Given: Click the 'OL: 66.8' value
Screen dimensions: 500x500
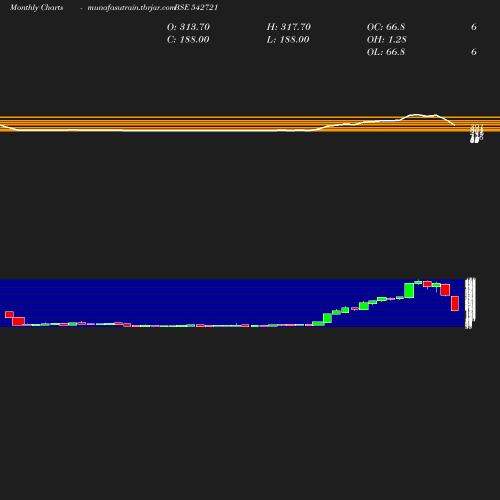Looking at the screenshot, I should click(386, 52).
